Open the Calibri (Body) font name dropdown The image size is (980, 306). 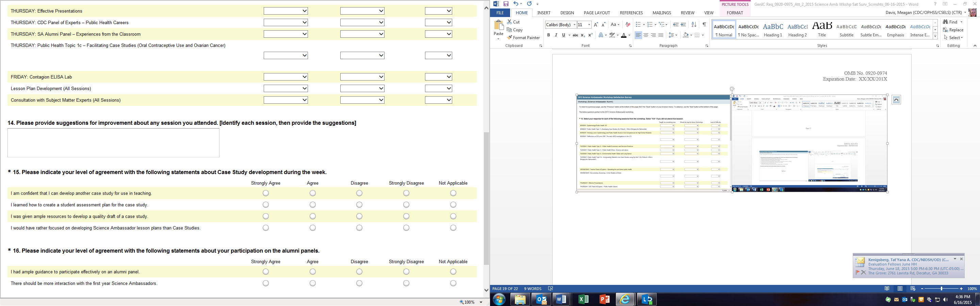click(574, 25)
